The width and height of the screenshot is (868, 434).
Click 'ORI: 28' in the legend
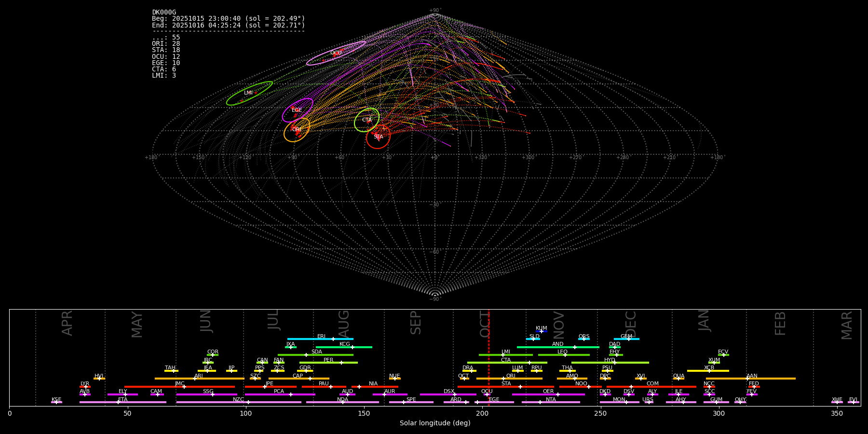click(x=166, y=44)
